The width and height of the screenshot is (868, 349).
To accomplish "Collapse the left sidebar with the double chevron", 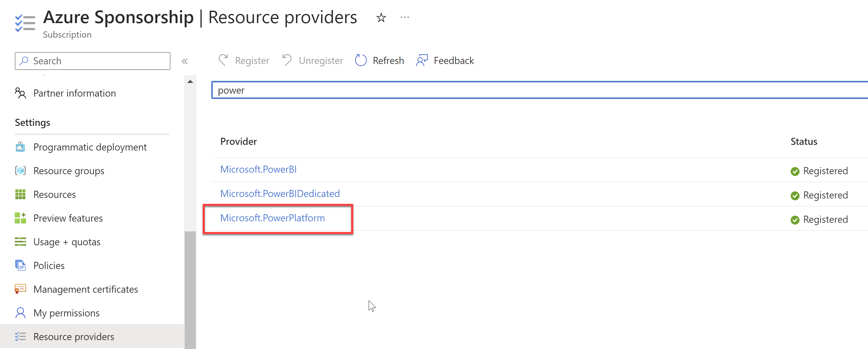I will point(185,61).
